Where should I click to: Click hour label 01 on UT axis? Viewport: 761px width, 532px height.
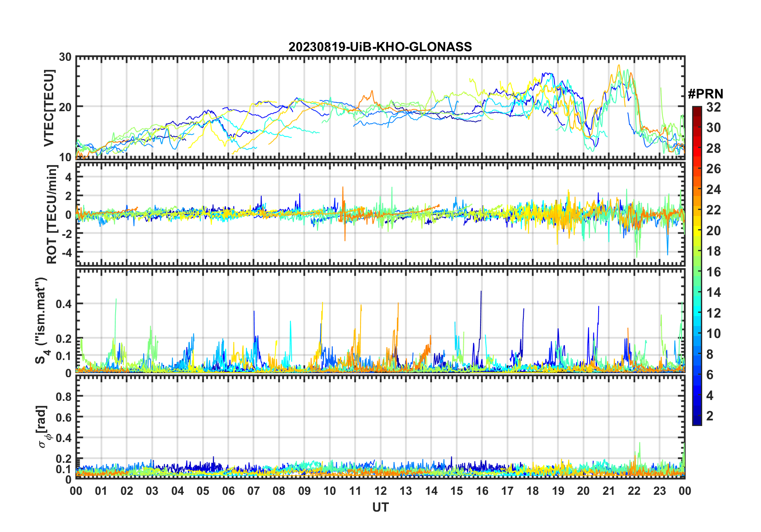click(x=101, y=491)
